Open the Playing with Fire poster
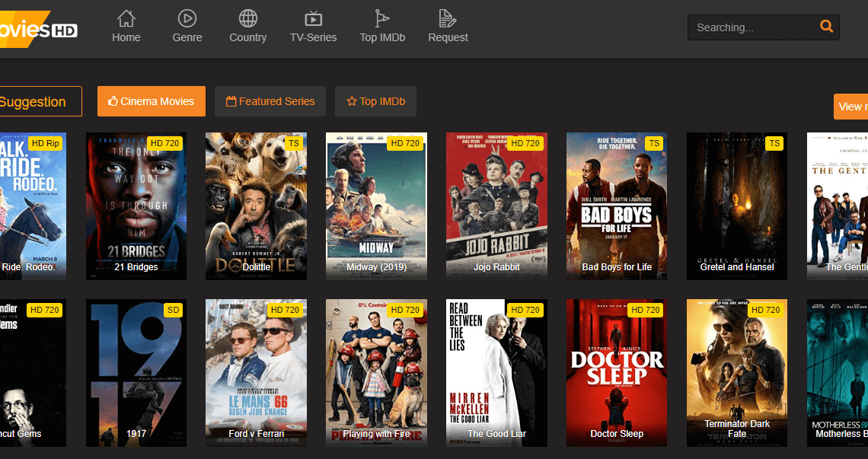 pyautogui.click(x=376, y=373)
